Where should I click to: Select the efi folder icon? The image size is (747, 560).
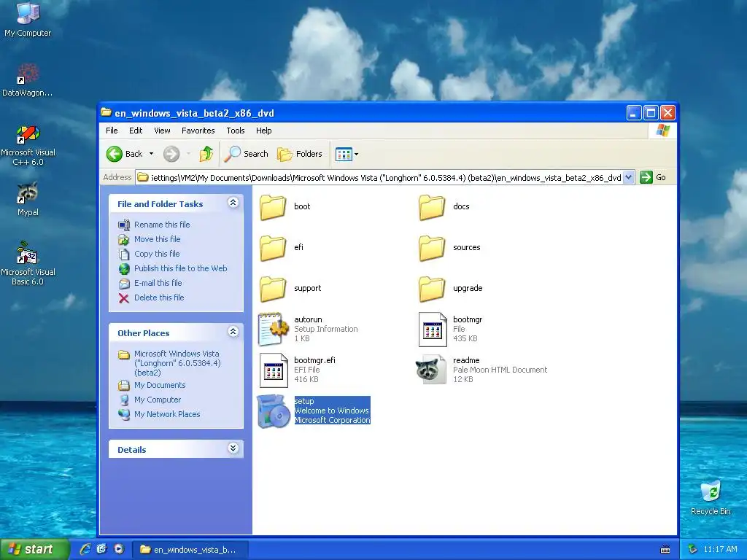point(273,248)
